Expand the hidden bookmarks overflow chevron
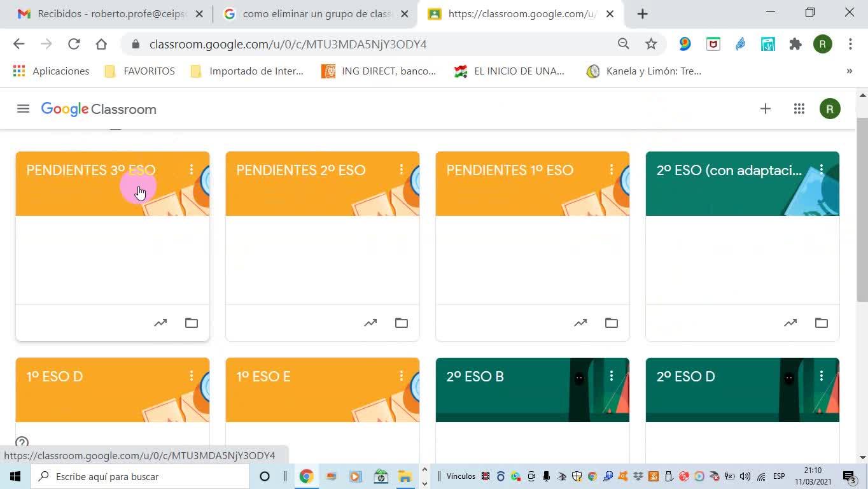This screenshot has width=868, height=489. pos(849,71)
